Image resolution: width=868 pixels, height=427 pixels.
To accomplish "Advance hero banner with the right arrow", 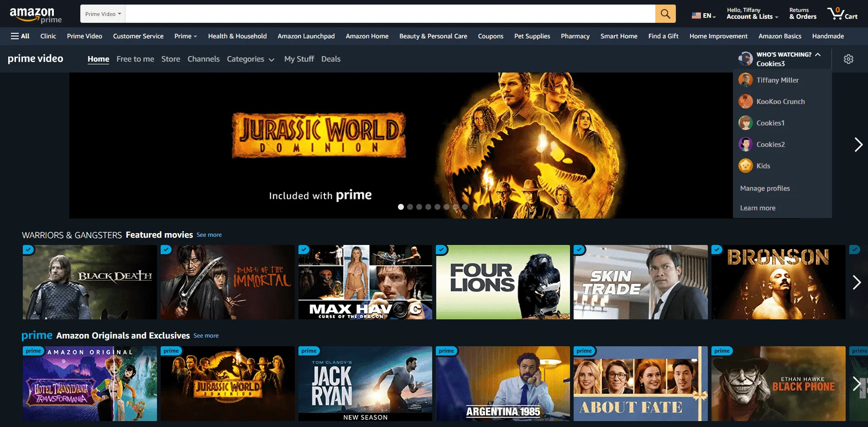I will [x=858, y=145].
